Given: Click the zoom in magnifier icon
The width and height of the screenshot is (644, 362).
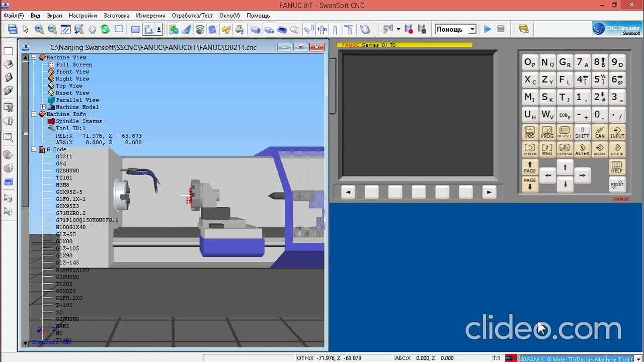Looking at the screenshot, I should (39, 29).
